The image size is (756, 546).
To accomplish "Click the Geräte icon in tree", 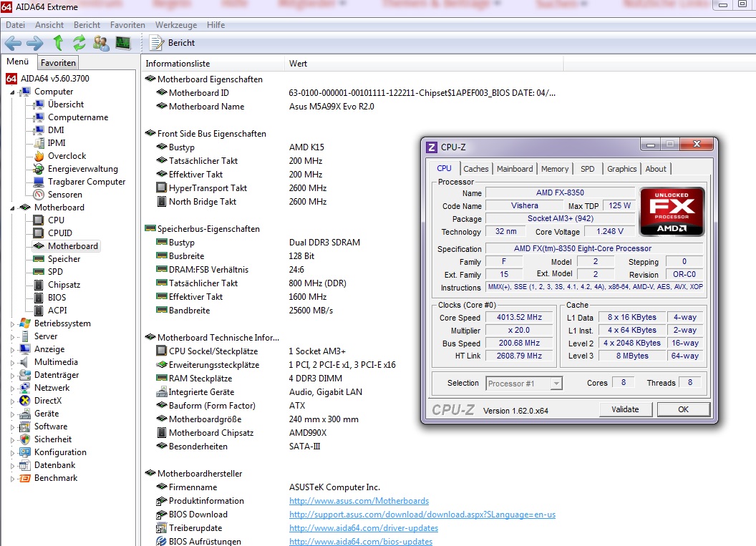I will tap(24, 414).
